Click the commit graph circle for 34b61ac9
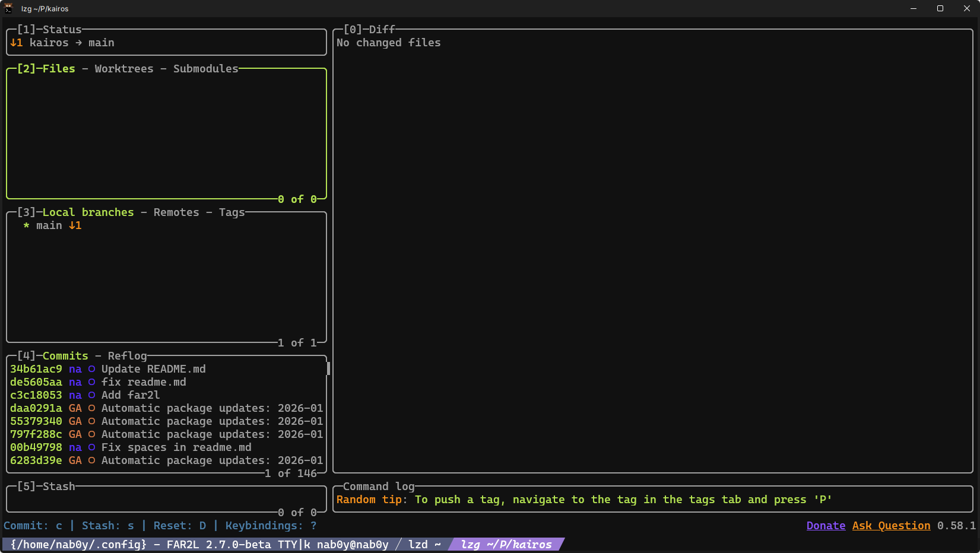980x553 pixels. 91,369
